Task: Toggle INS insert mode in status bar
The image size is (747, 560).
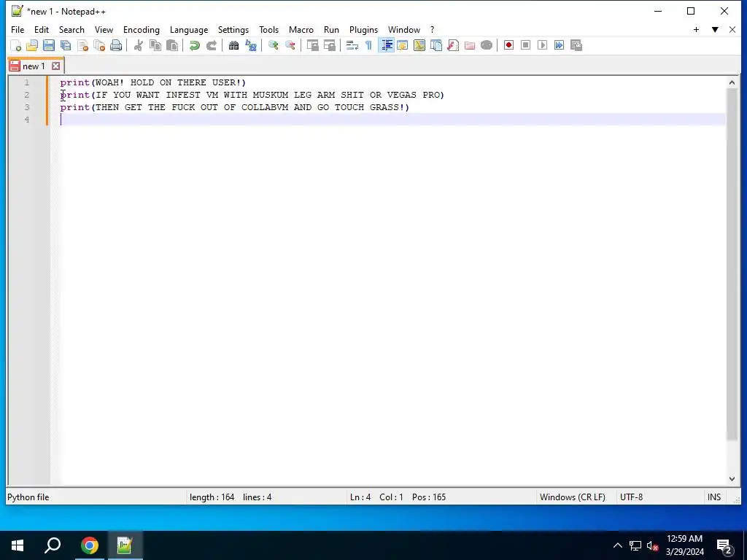Action: 714,497
